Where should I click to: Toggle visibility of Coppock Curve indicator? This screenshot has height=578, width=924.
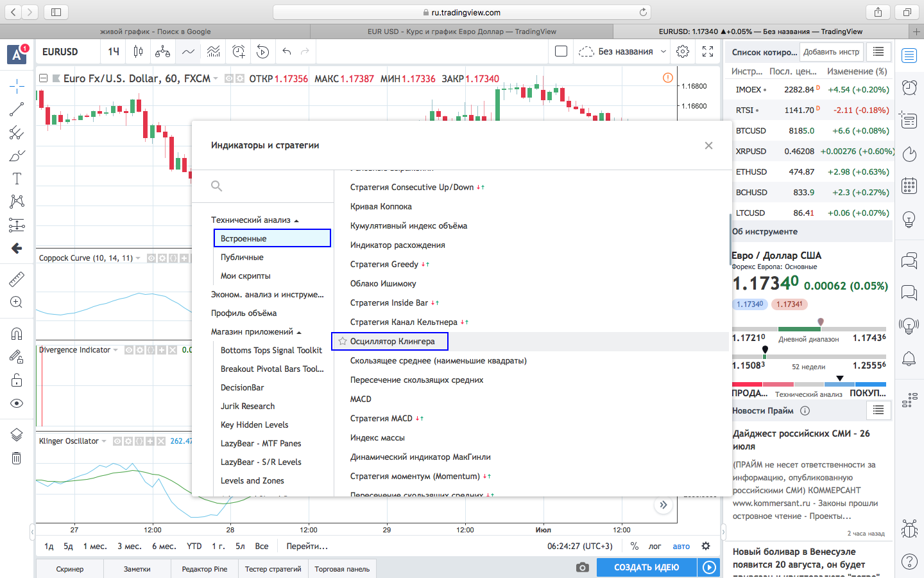[x=151, y=258]
